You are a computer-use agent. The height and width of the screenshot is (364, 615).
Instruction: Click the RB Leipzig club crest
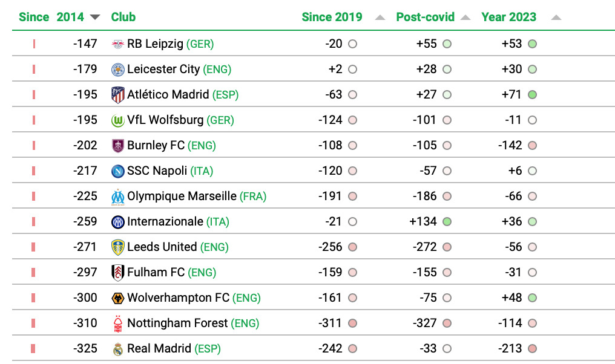pos(117,44)
